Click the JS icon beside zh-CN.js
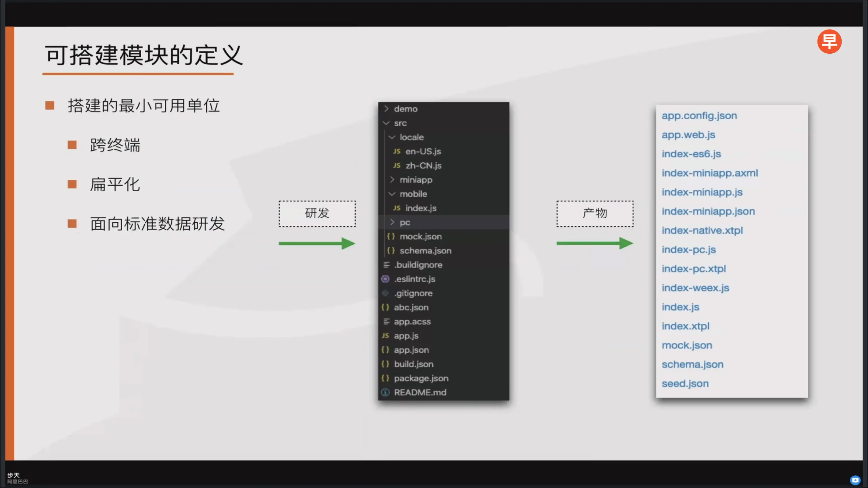868x488 pixels. click(x=397, y=165)
